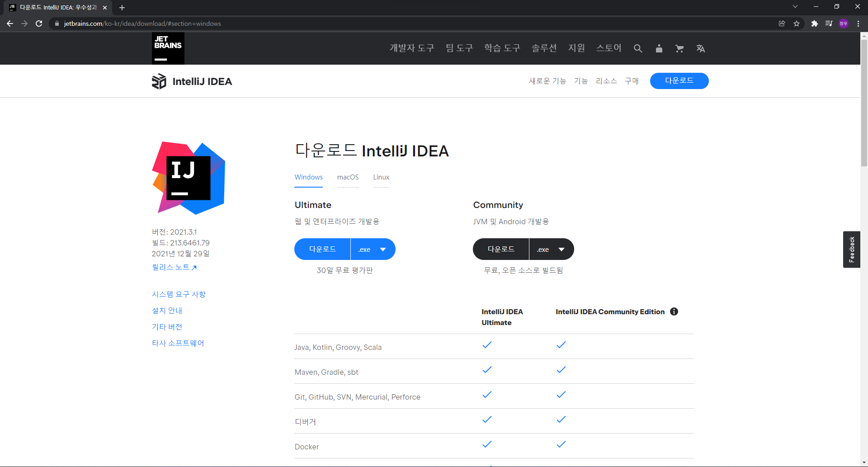Expand Community .exe installer type dropdown
The height and width of the screenshot is (467, 868).
coord(552,249)
